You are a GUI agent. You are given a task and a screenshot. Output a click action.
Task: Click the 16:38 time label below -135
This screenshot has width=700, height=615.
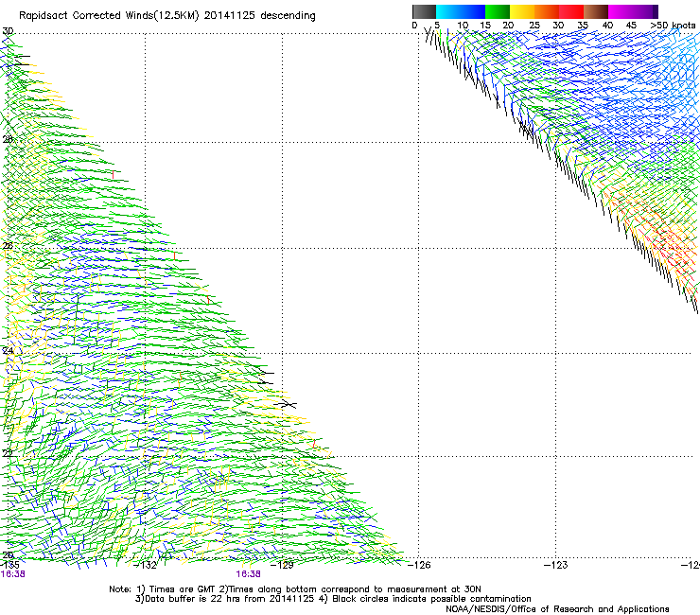(x=13, y=574)
